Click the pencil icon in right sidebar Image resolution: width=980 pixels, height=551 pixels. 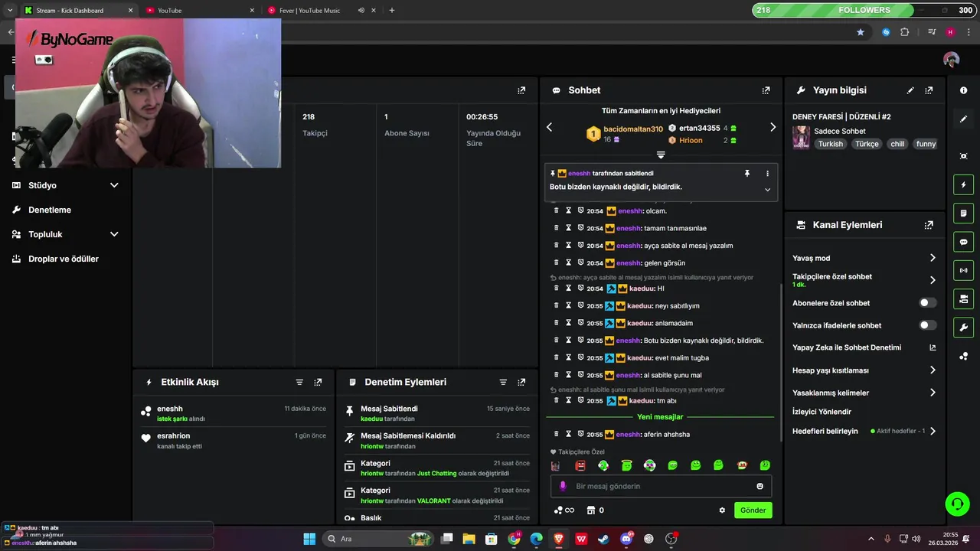(963, 119)
